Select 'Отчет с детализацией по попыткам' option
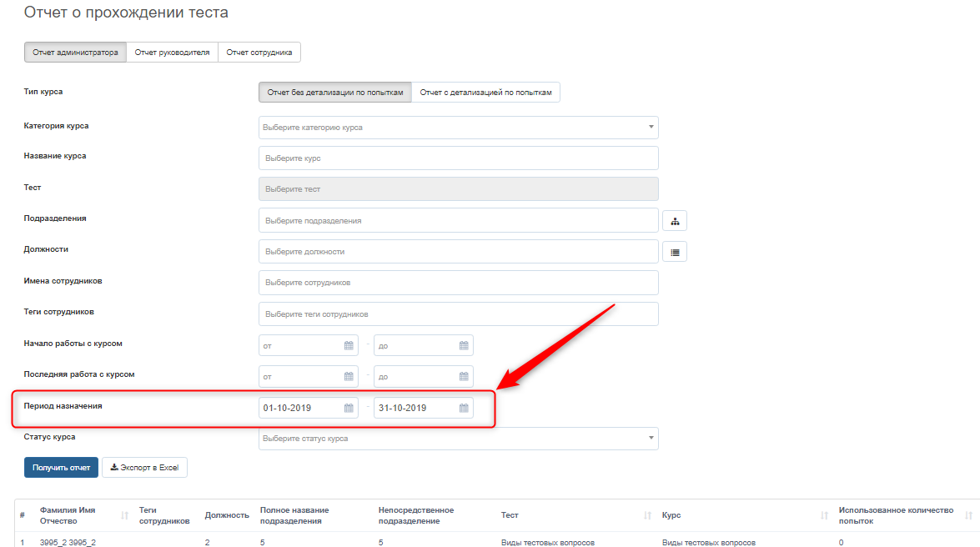This screenshot has height=547, width=980. [486, 93]
